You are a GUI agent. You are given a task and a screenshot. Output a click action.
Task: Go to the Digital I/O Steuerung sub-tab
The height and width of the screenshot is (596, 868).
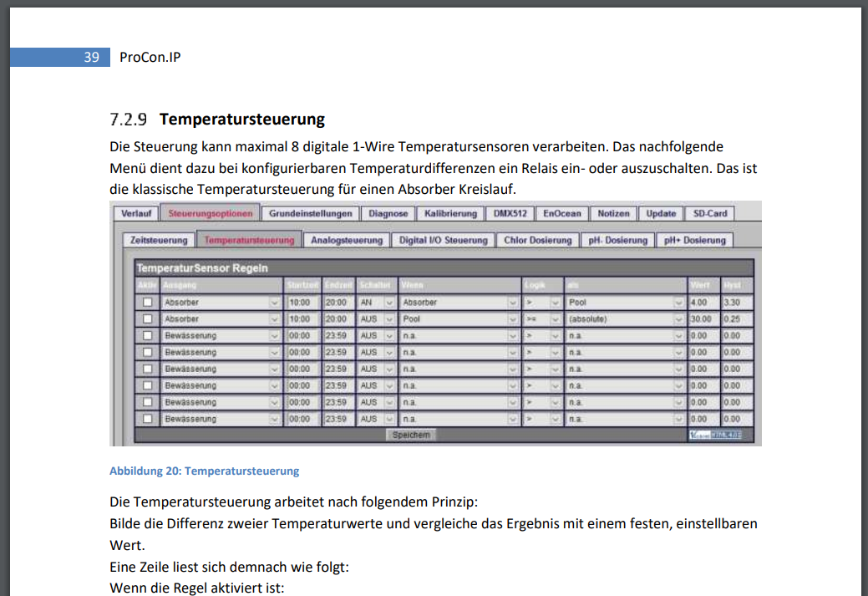(x=444, y=240)
